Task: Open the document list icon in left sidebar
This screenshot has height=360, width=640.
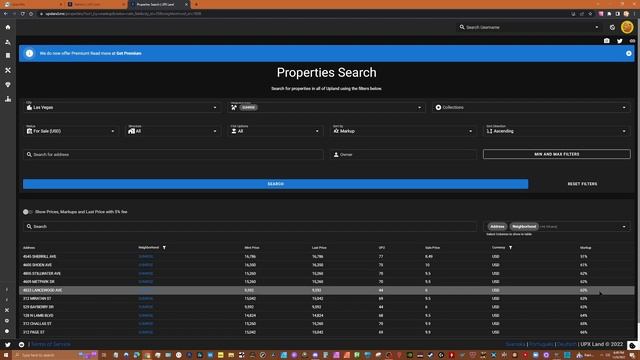Action: (x=8, y=56)
